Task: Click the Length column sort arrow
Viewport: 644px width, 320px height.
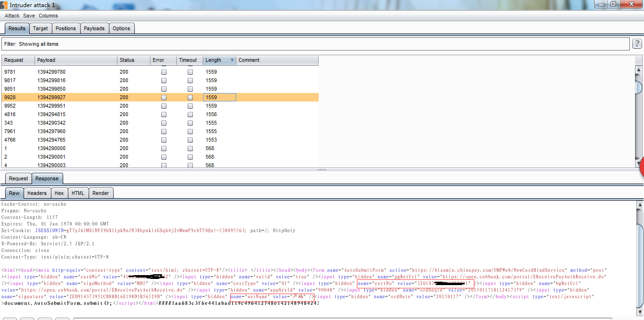Action: point(232,60)
